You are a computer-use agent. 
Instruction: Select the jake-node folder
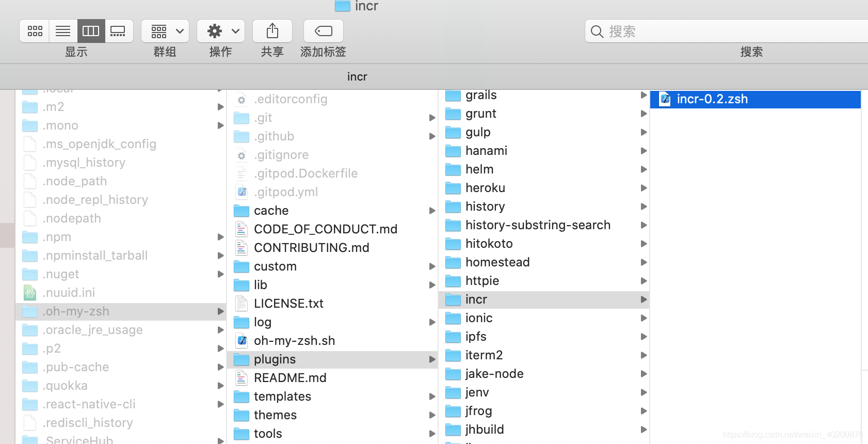pyautogui.click(x=544, y=374)
